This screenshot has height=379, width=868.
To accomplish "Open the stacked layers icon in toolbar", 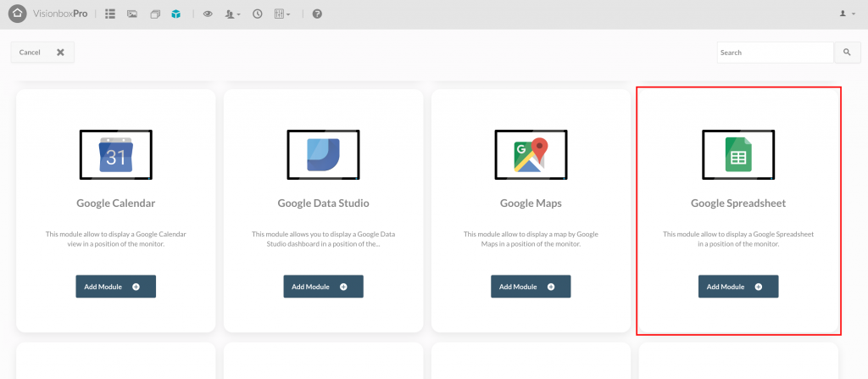I will point(155,14).
